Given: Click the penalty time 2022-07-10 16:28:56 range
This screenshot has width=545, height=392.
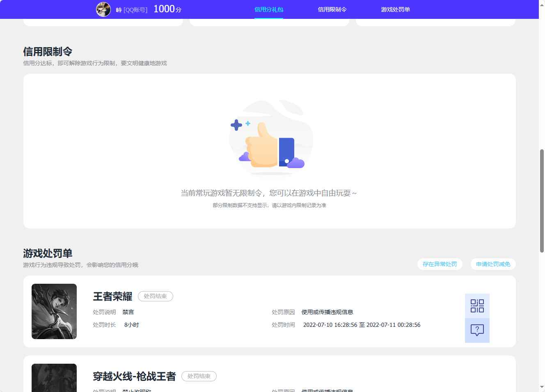Looking at the screenshot, I should click(x=362, y=325).
